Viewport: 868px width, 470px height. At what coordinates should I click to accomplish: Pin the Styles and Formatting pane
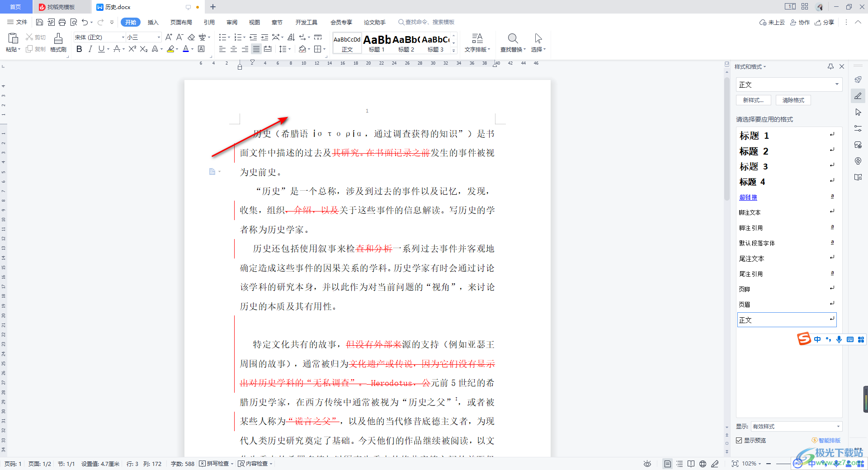[830, 66]
